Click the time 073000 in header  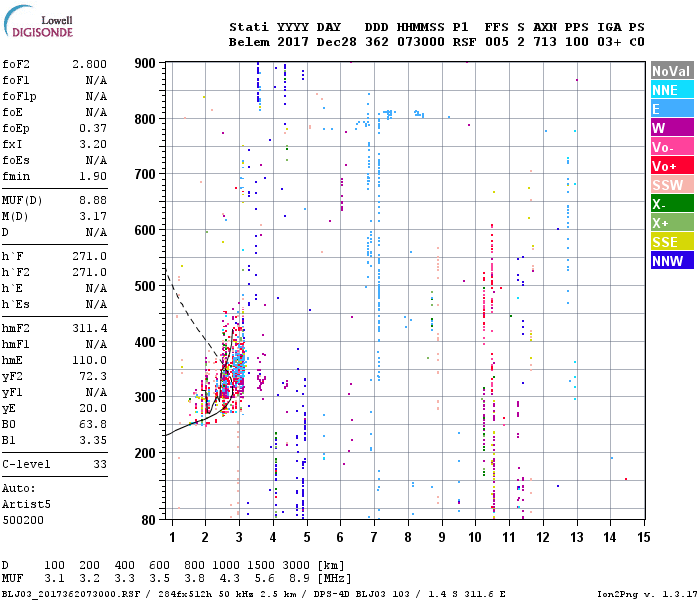421,42
